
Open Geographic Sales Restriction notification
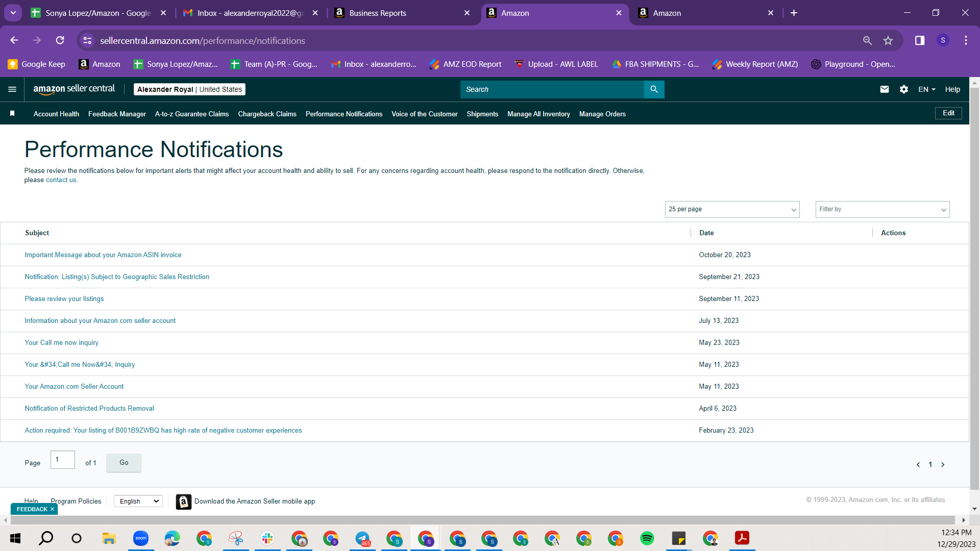click(117, 277)
